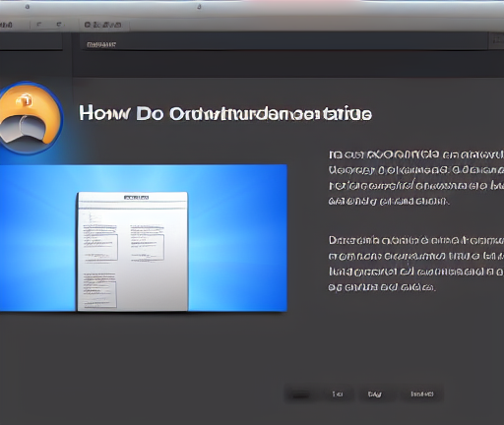Screen dimensions: 504x425
Task: Click the round icon starting the toolbar icon group
Action: coord(88,25)
